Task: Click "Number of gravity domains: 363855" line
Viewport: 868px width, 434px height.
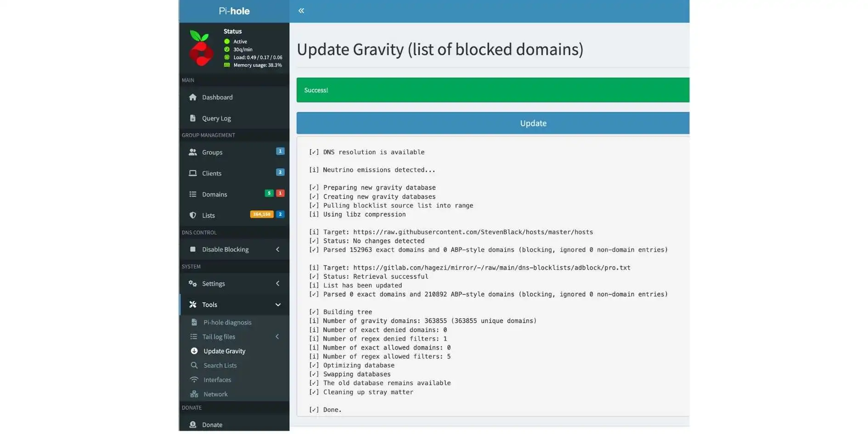Action: tap(423, 321)
